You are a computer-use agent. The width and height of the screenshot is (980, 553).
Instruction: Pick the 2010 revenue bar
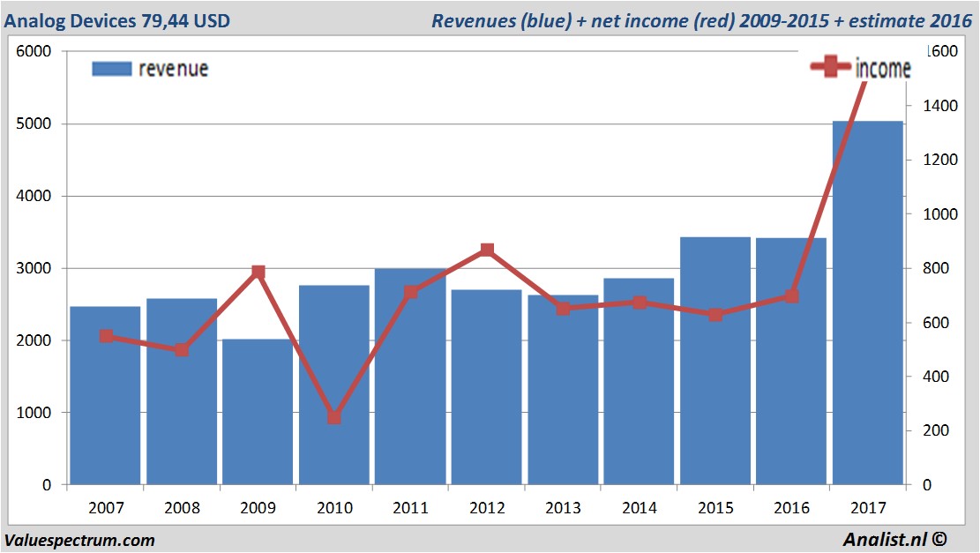point(334,385)
